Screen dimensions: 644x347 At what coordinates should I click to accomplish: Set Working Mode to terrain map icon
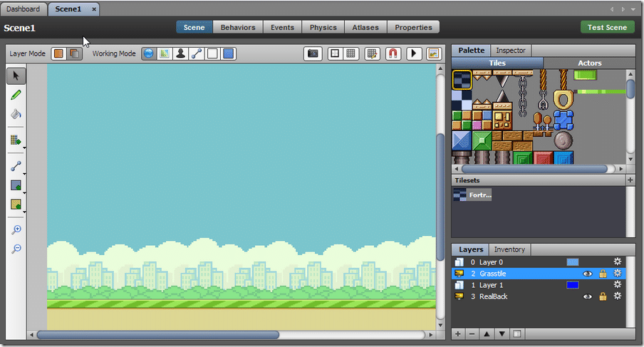point(165,53)
